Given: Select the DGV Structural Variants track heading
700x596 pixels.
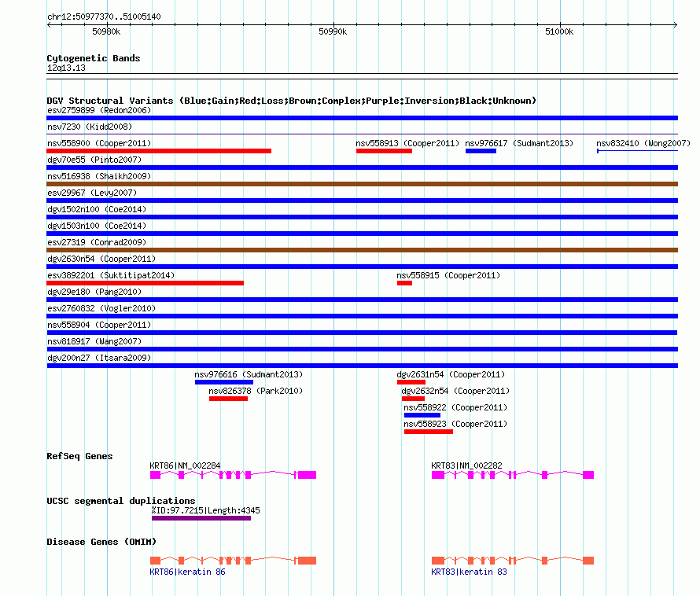Looking at the screenshot, I should [x=292, y=101].
